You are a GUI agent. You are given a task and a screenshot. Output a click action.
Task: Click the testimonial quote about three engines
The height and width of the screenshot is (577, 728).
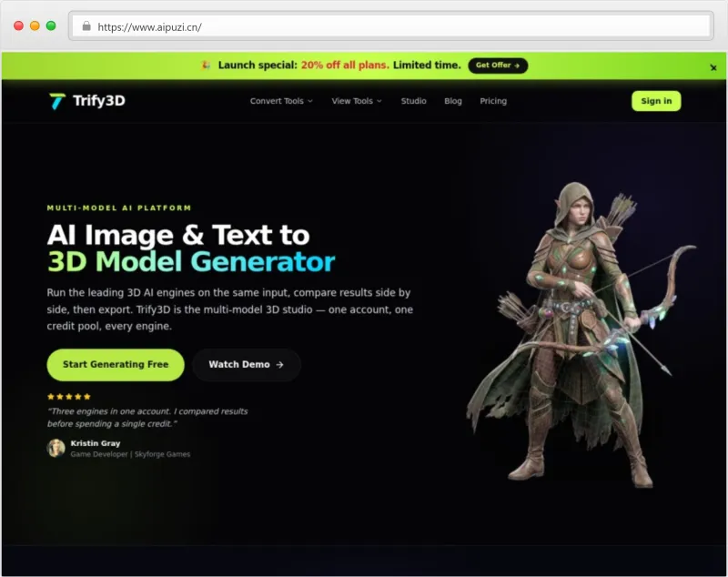[x=147, y=418]
